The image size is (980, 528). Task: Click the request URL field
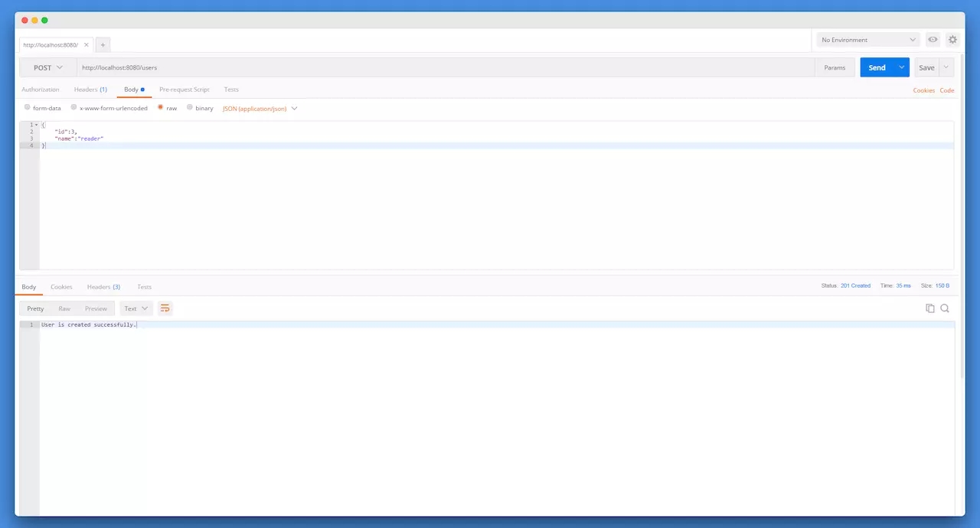446,67
